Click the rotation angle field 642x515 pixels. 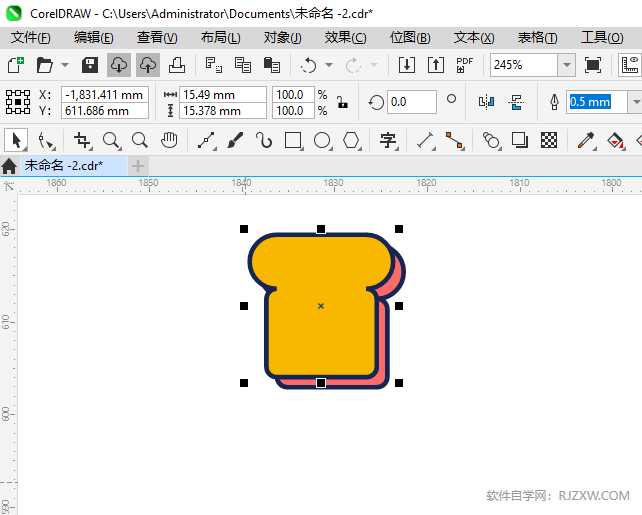point(411,102)
